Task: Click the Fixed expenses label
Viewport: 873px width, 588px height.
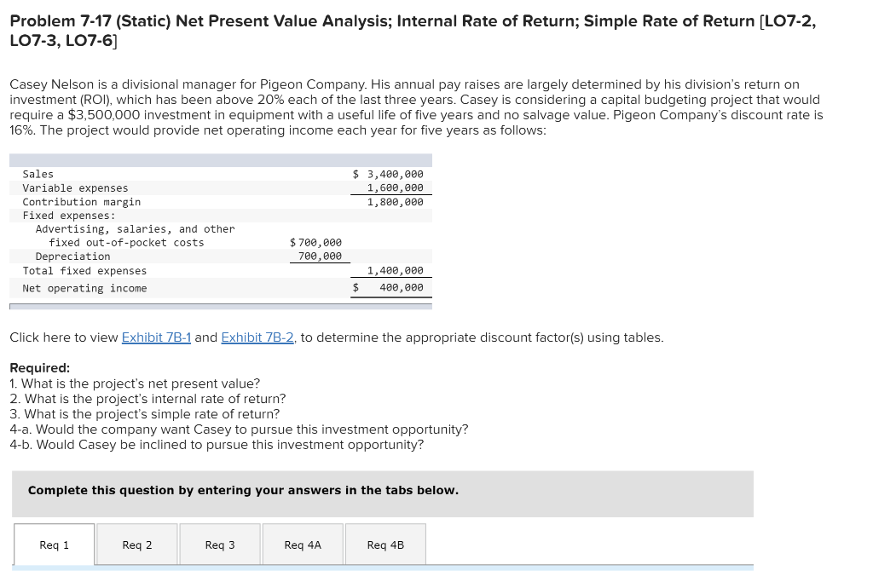Action: [68, 216]
